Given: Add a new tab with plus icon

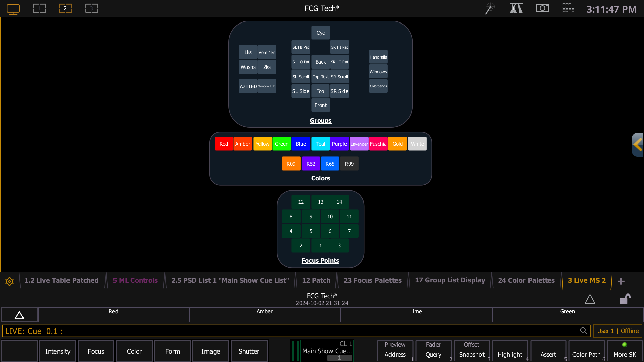Looking at the screenshot, I should coord(621,281).
